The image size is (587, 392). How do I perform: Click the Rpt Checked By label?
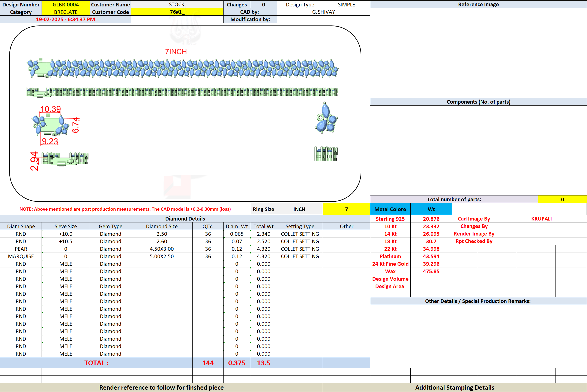click(474, 241)
